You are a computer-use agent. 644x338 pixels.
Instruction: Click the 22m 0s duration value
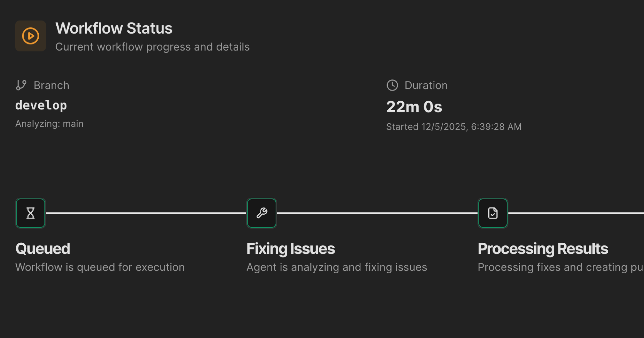tap(414, 106)
